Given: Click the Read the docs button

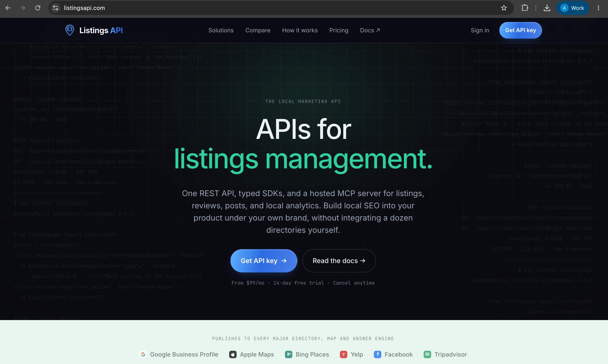Looking at the screenshot, I should click(339, 261).
